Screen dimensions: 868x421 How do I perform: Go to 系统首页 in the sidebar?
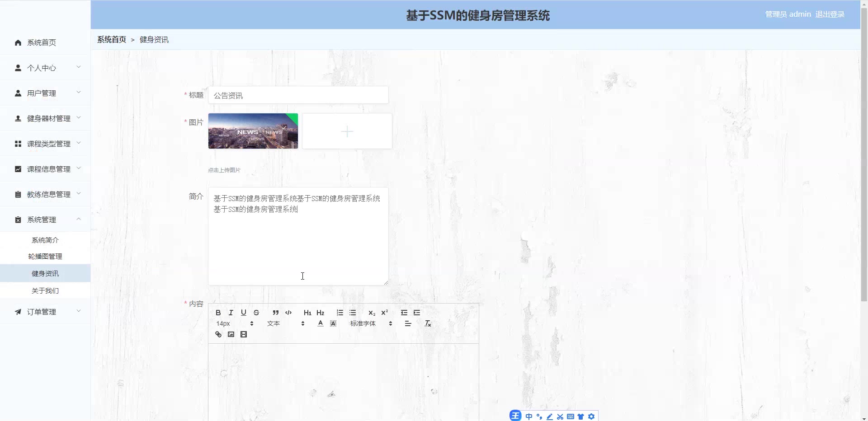pos(45,42)
